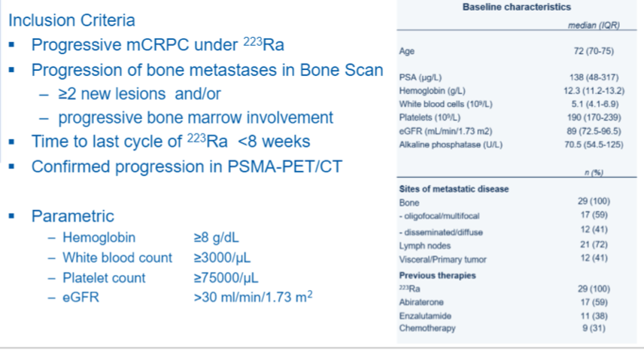The image size is (644, 354).
Task: Click the 'Inclusion Criteria' heading
Action: point(71,20)
